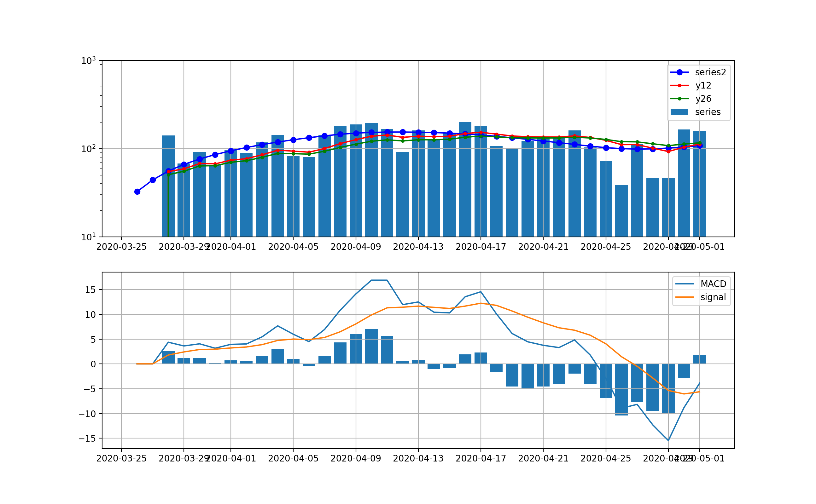Click the first blue circle marker on series2
Screen dimensions: 816x504
(x=137, y=191)
